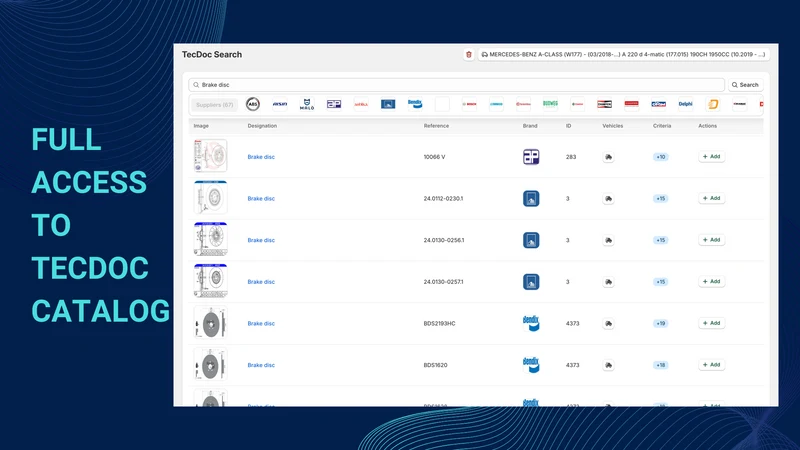Filter by Champion supplier logo
Image resolution: width=800 pixels, height=450 pixels.
[604, 104]
